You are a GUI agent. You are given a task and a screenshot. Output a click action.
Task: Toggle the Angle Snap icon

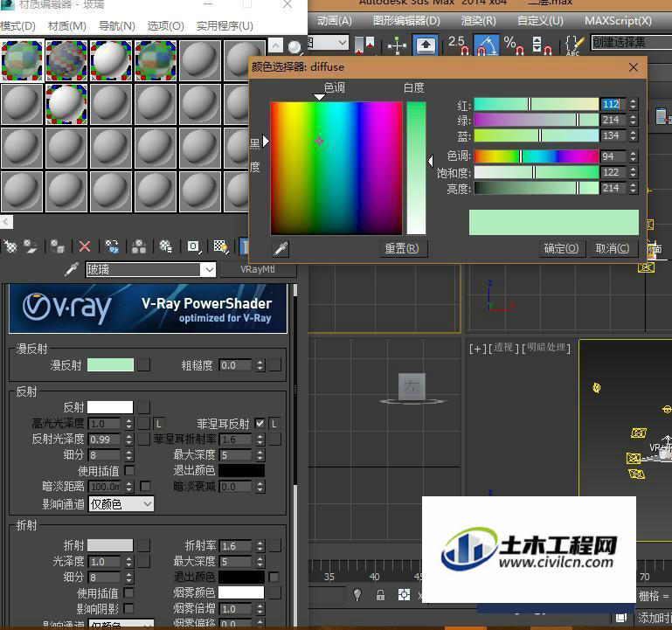(x=487, y=45)
